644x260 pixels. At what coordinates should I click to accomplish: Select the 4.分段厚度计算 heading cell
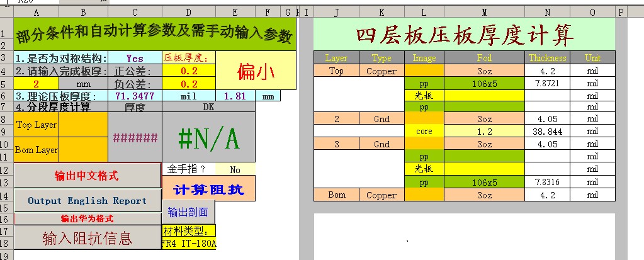coord(61,107)
